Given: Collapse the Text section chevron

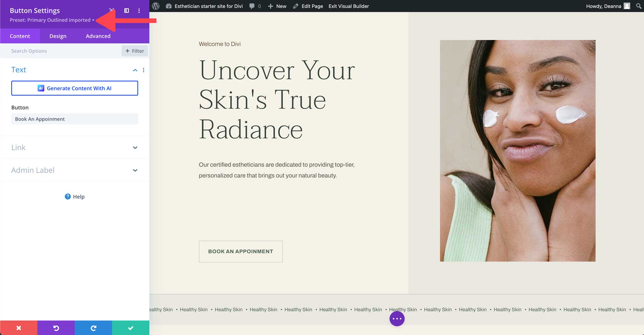Looking at the screenshot, I should click(x=135, y=70).
